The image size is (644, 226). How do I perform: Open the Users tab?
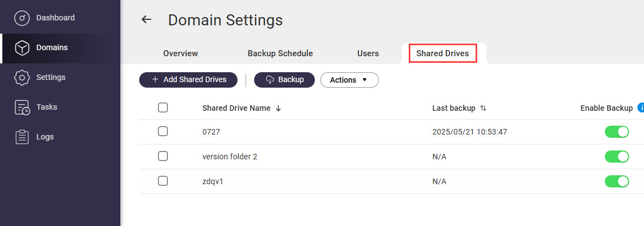pyautogui.click(x=368, y=53)
